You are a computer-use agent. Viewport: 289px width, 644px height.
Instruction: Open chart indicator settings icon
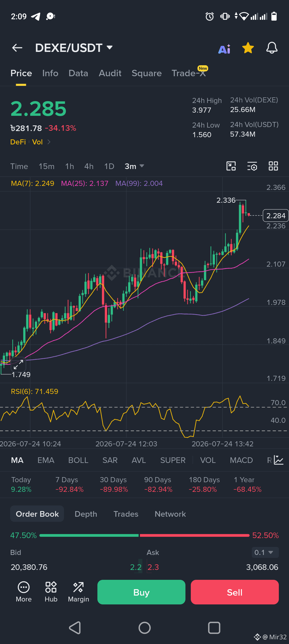(x=252, y=166)
